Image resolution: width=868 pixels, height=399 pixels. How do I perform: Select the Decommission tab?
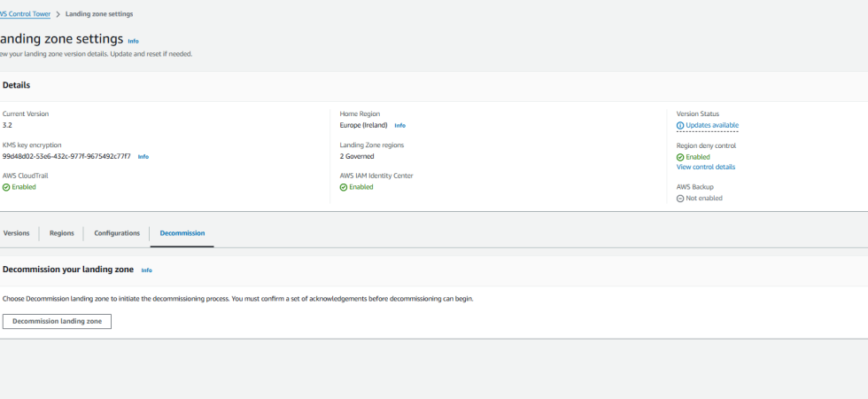click(x=182, y=233)
